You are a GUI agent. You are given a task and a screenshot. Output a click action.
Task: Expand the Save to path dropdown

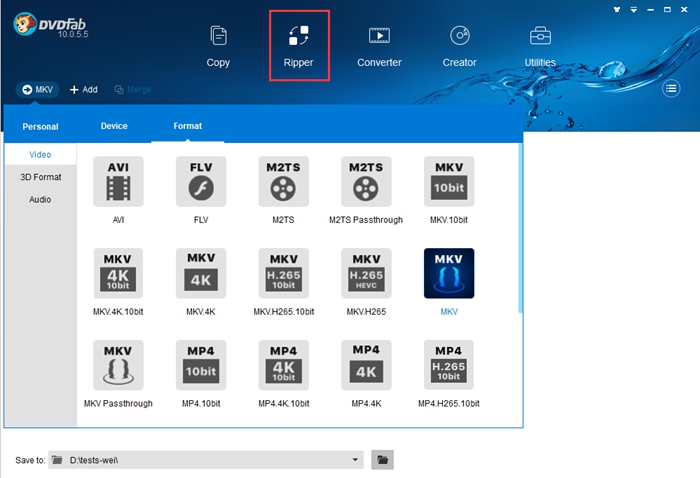coord(356,459)
